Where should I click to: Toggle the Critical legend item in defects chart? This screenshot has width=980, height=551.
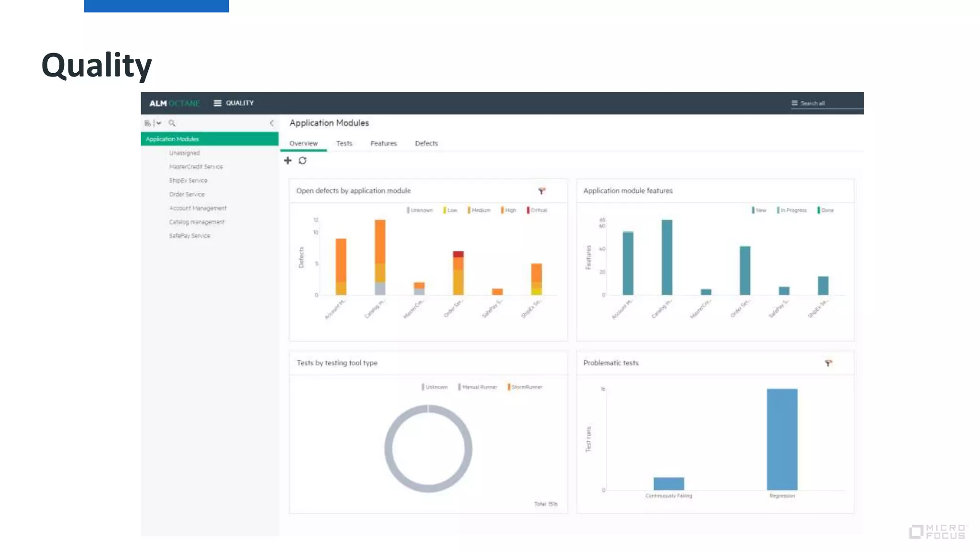[537, 210]
